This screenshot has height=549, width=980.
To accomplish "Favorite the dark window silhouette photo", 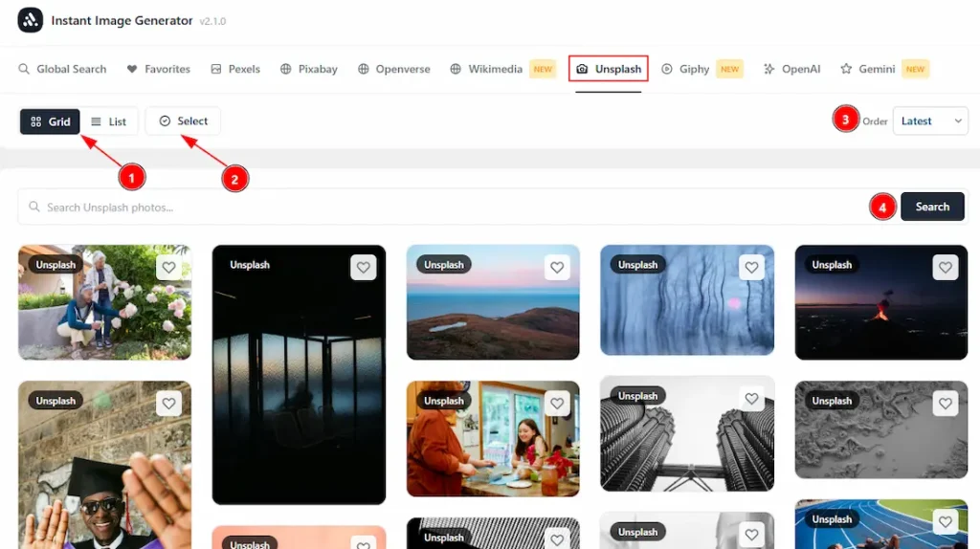I will [363, 267].
